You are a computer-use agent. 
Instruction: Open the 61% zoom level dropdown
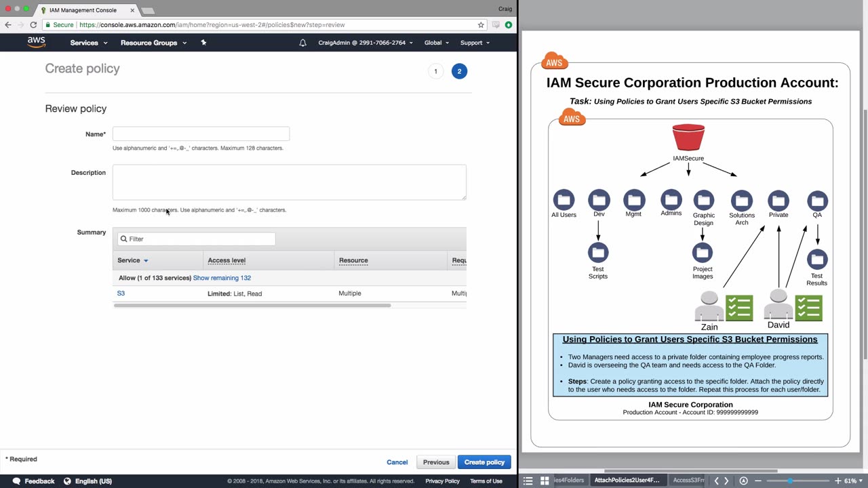854,481
